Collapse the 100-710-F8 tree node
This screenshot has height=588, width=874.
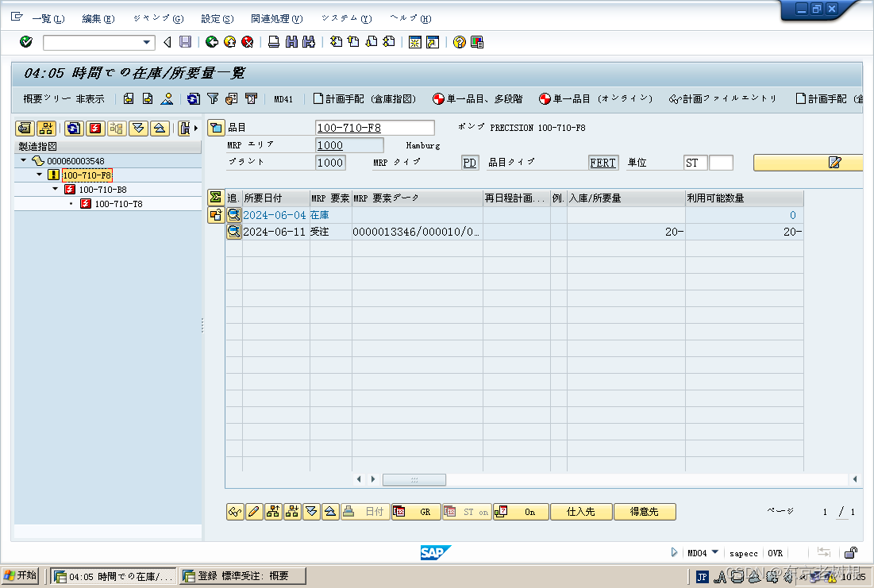pyautogui.click(x=39, y=175)
